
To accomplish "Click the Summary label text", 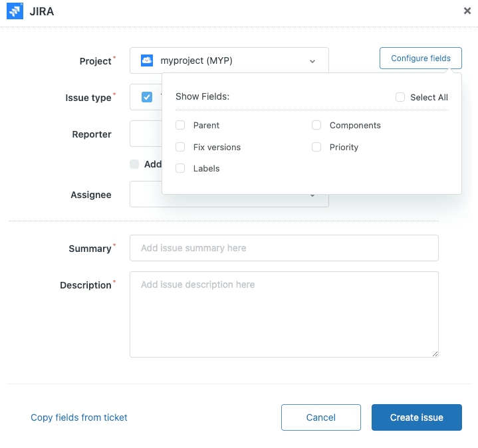I will point(90,249).
